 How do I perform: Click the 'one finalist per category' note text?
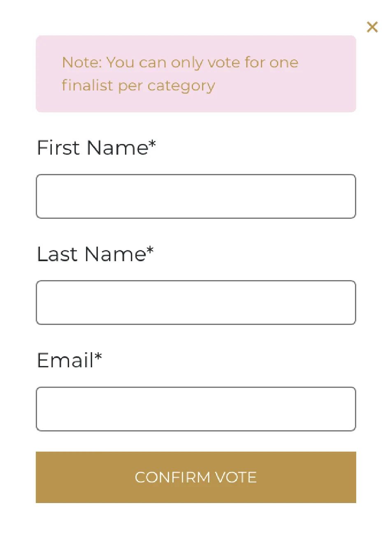(180, 74)
